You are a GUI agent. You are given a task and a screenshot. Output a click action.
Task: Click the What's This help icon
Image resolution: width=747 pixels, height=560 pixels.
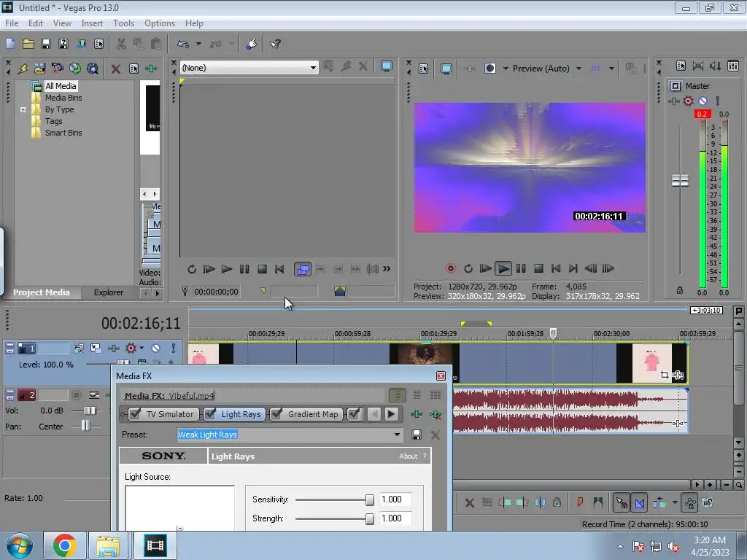coord(275,44)
